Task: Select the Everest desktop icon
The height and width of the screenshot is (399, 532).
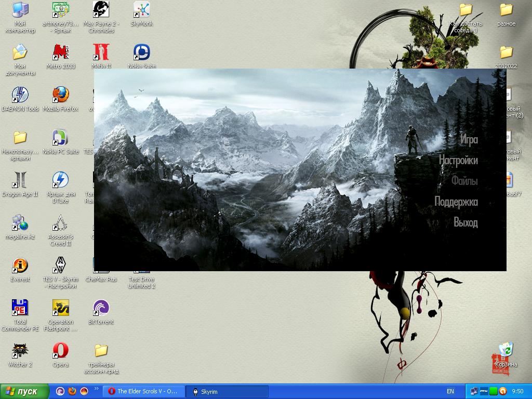Action: tap(20, 266)
